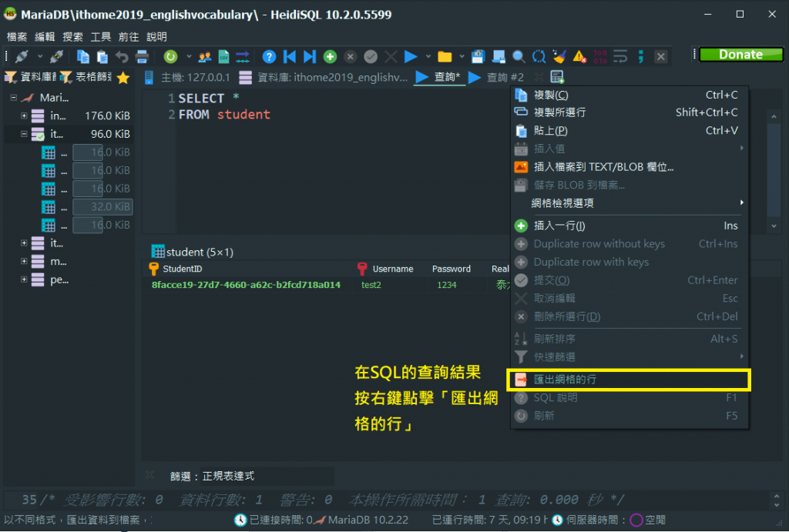Click the disconnect plug icon
This screenshot has height=532, width=789.
[x=56, y=56]
